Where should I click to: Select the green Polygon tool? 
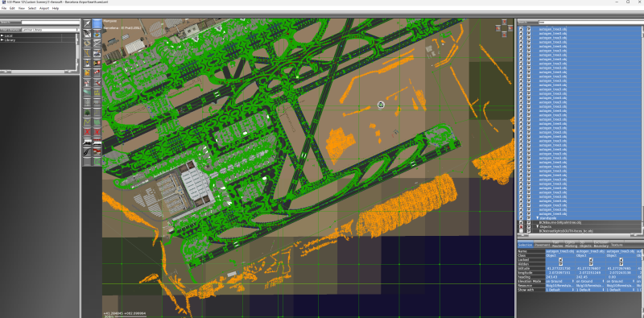(x=97, y=122)
